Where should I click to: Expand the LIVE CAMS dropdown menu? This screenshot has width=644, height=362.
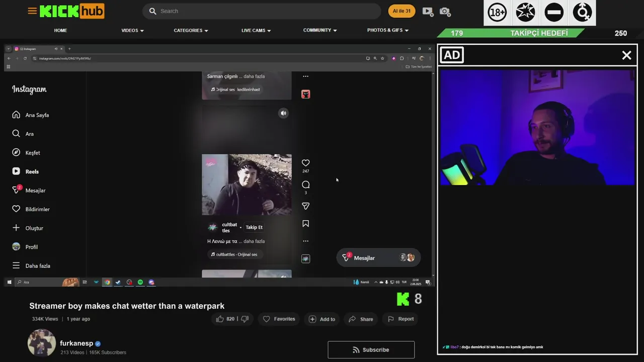tap(256, 30)
